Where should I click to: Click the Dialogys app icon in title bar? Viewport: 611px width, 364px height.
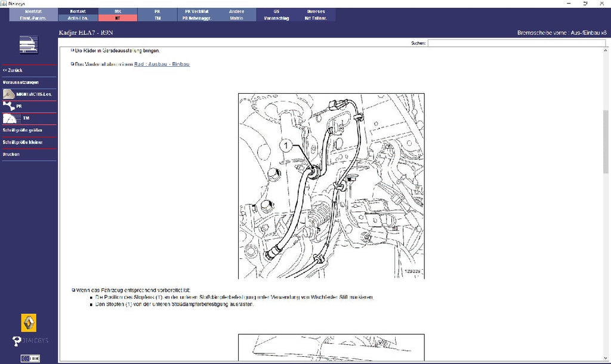pos(4,4)
